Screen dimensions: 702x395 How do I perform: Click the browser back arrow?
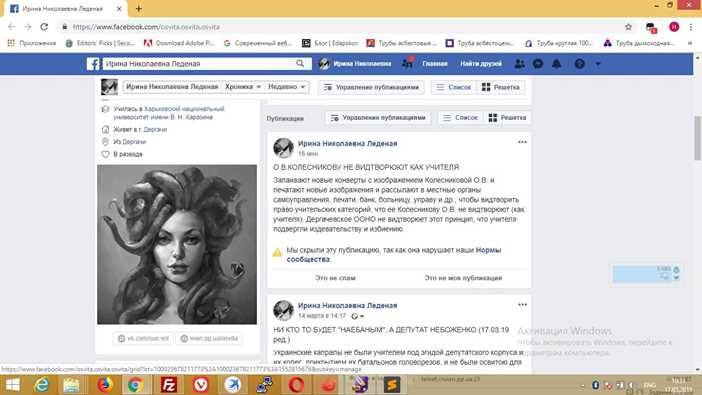pos(12,27)
